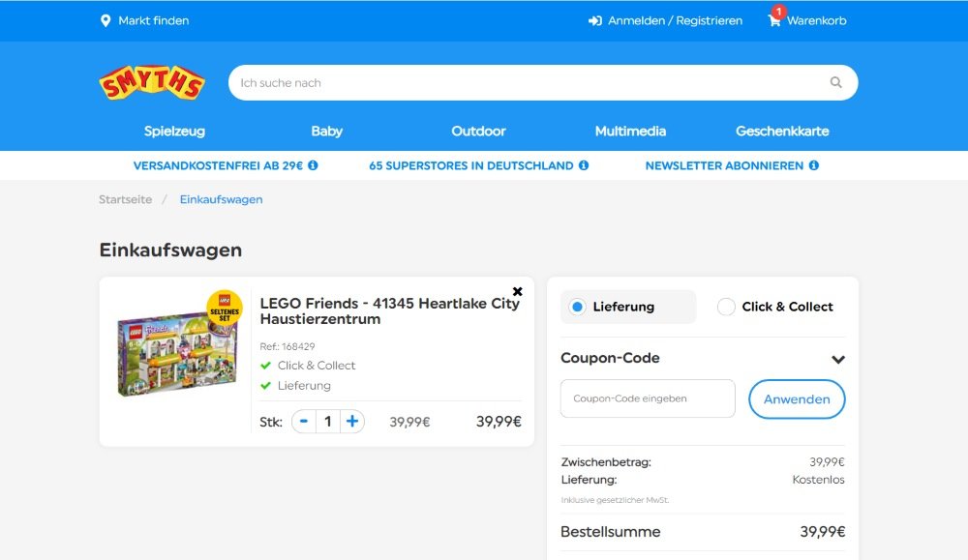Screen dimensions: 968x560
Task: Click the Anwenden coupon button
Action: click(797, 398)
